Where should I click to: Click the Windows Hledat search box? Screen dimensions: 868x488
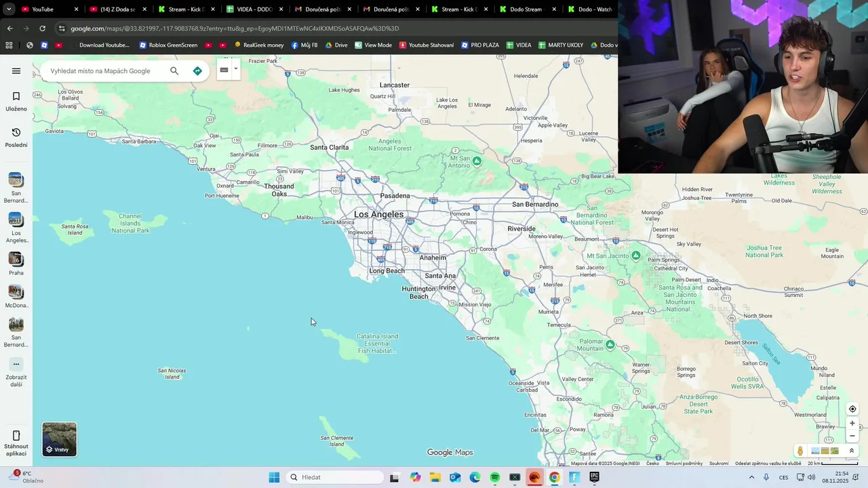pyautogui.click(x=335, y=477)
